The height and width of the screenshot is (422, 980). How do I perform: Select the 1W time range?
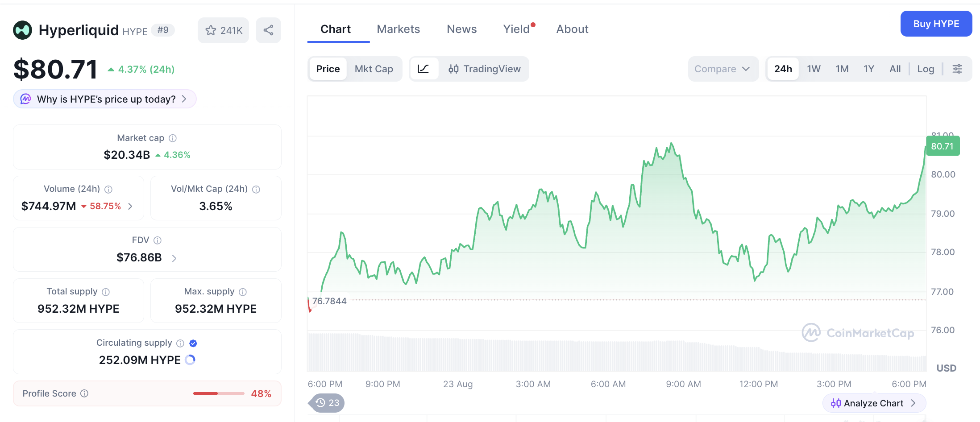click(x=814, y=69)
